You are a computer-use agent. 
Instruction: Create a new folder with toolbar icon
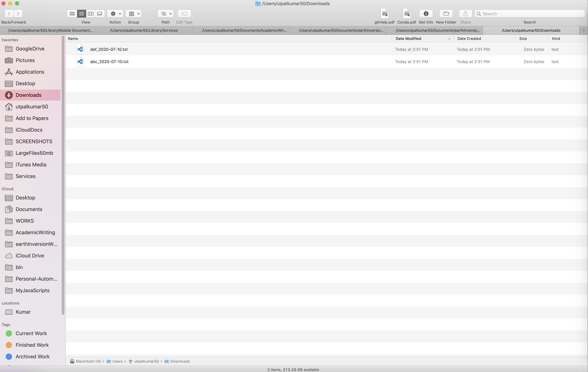tap(446, 14)
